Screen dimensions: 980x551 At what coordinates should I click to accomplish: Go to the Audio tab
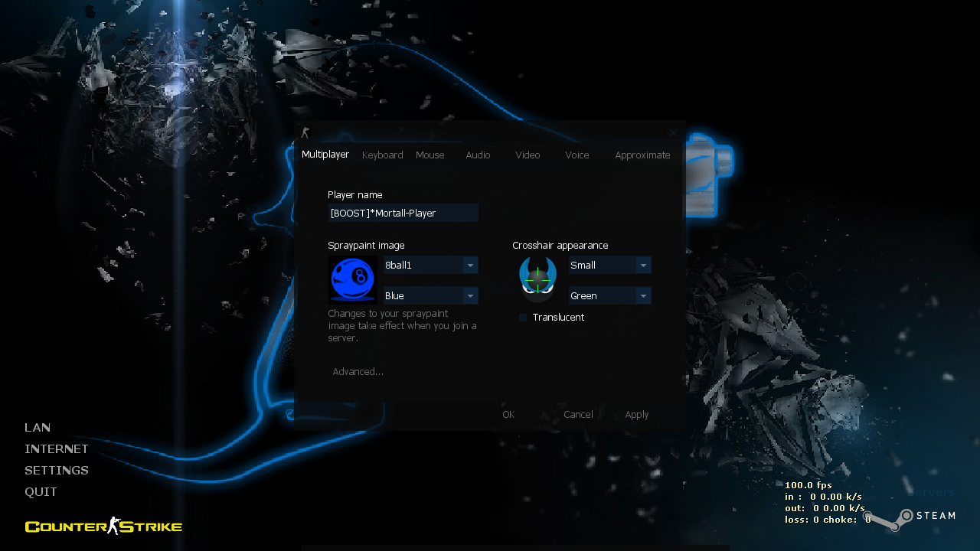[x=478, y=155]
